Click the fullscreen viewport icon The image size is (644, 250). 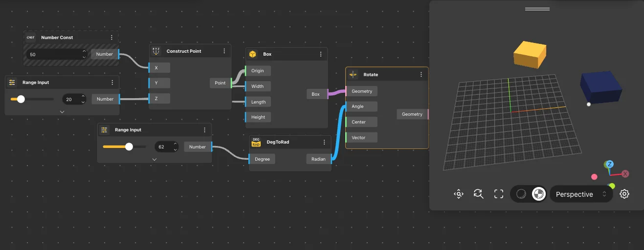point(499,194)
